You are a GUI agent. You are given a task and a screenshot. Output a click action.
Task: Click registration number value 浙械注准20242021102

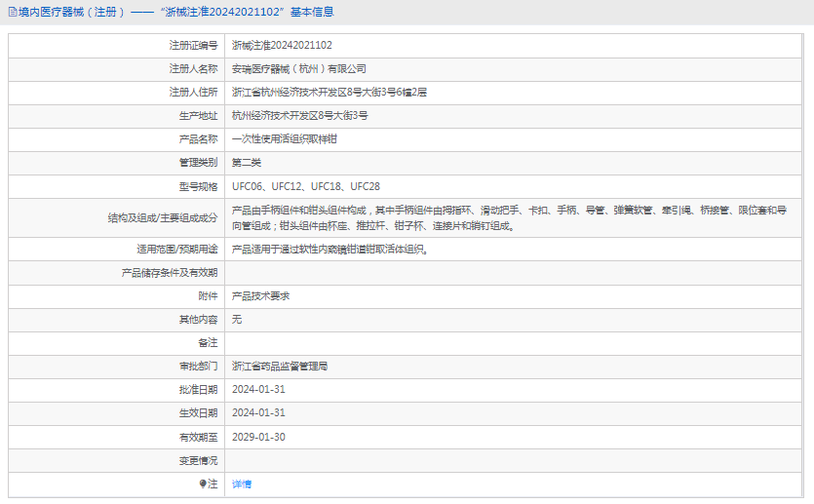click(x=282, y=45)
